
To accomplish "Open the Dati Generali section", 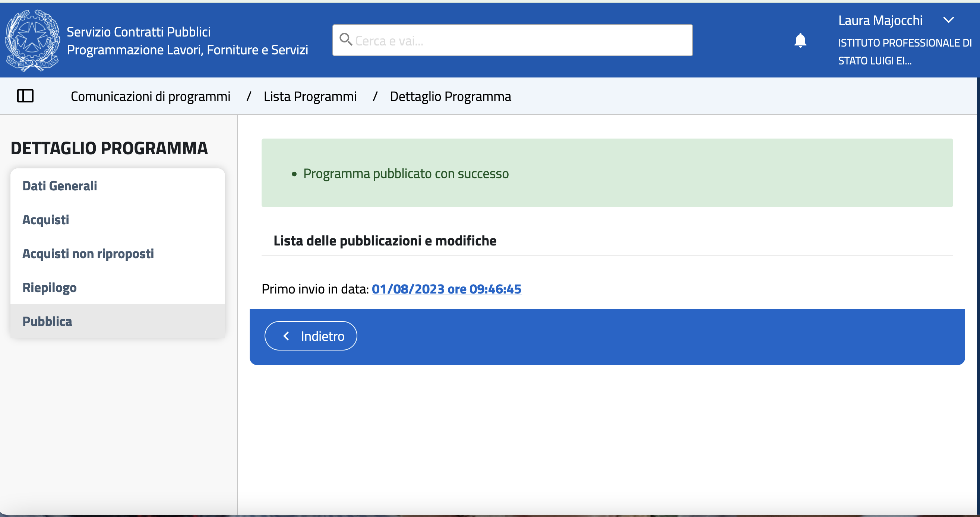I will pyautogui.click(x=60, y=186).
